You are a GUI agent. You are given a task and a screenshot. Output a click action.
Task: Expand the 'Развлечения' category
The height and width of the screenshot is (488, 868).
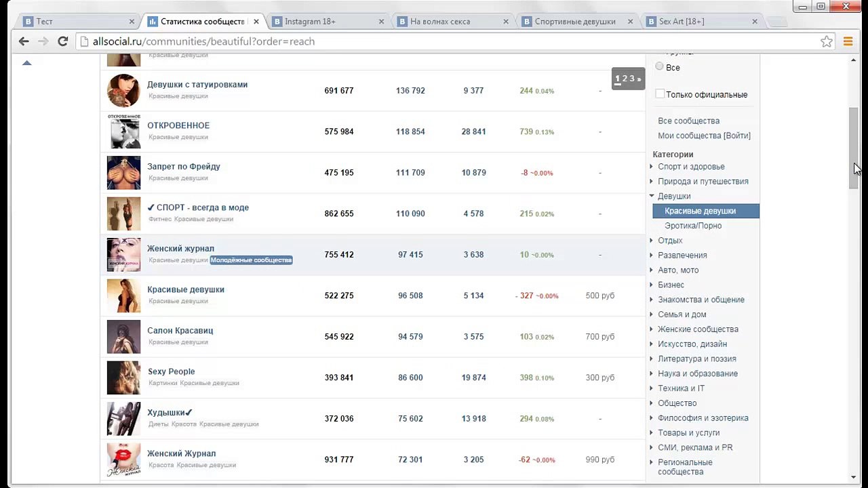[x=682, y=256]
